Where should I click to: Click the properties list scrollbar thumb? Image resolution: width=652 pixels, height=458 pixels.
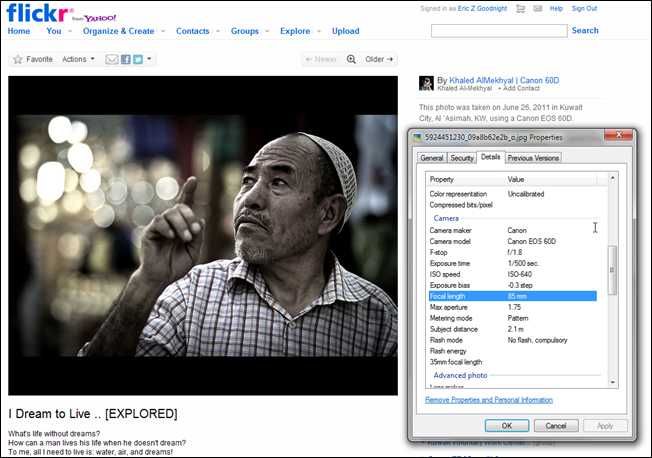coord(612,270)
